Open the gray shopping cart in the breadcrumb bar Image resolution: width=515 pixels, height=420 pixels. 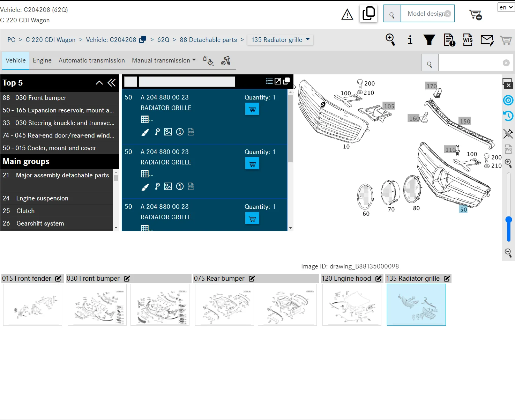tap(506, 40)
